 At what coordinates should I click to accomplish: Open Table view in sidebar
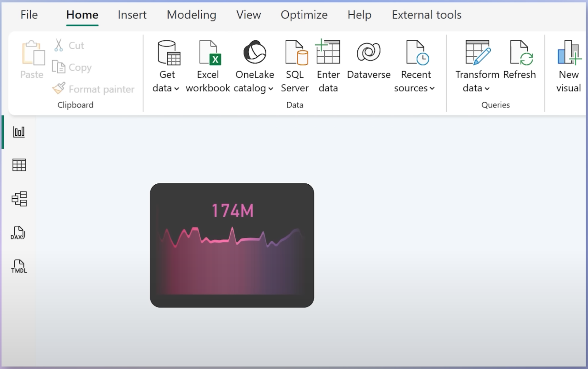tap(19, 165)
